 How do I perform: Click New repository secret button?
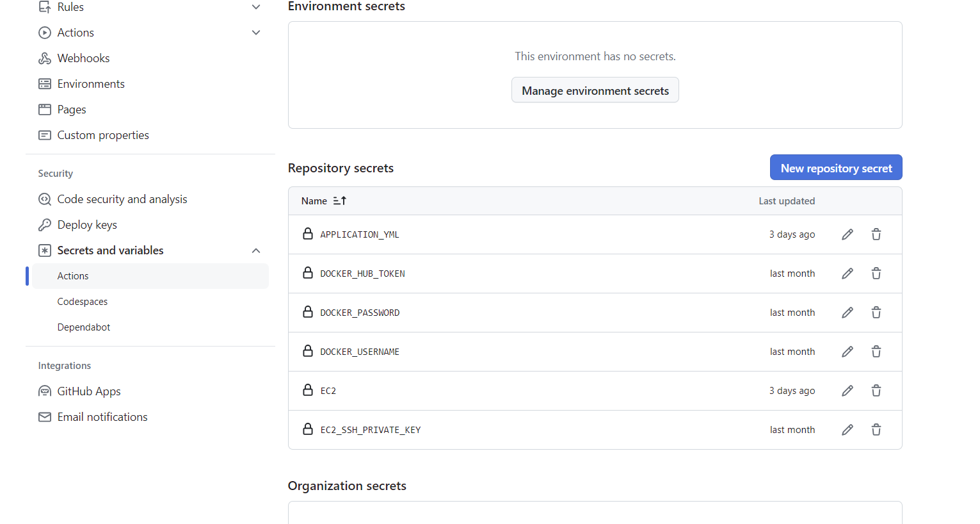click(836, 168)
